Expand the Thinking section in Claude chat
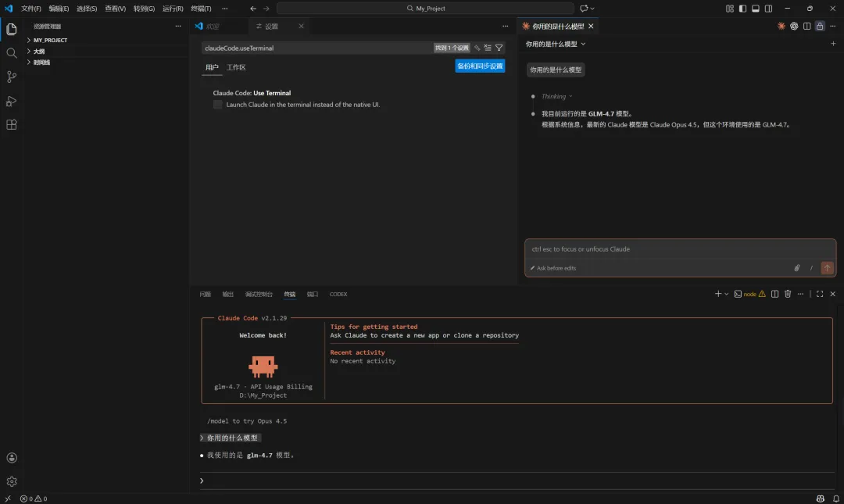This screenshot has height=504, width=844. (556, 96)
